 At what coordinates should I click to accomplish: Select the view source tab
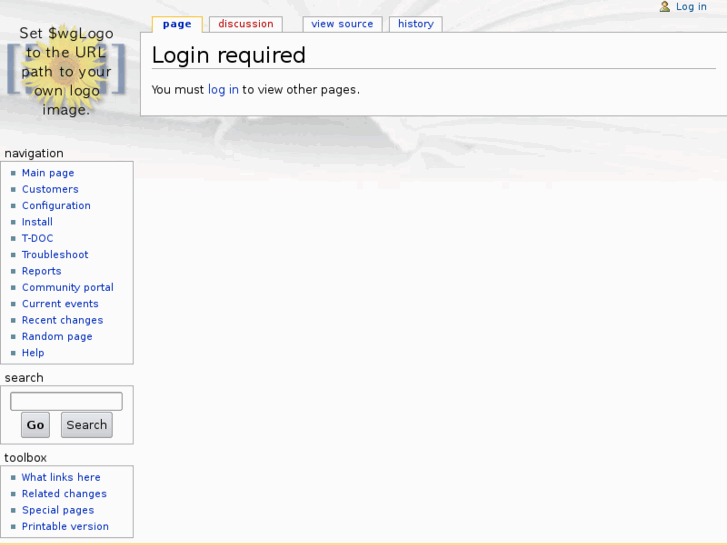point(342,24)
